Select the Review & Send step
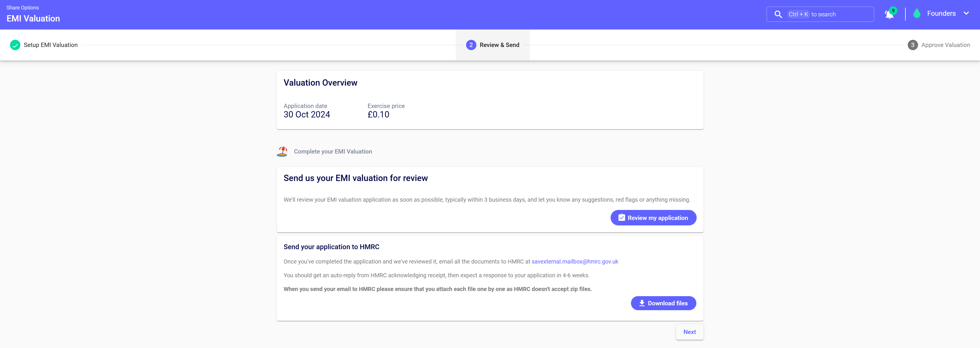Screen dimensions: 980x348 (x=499, y=45)
